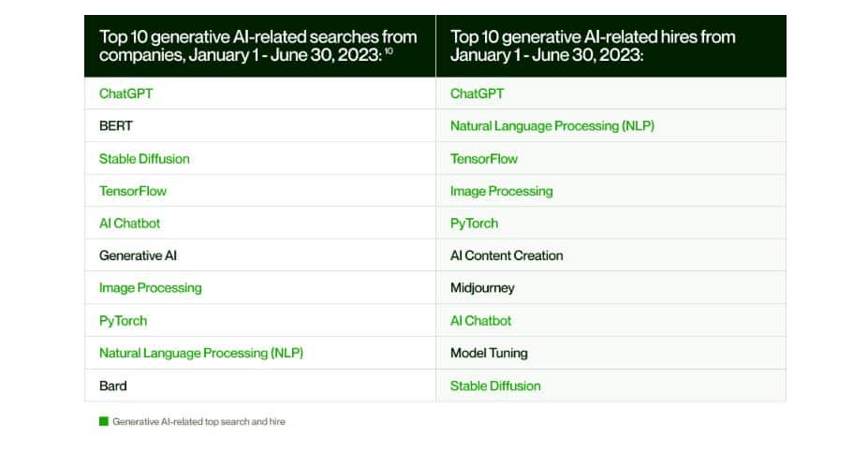The image size is (868, 451).
Task: Click the green legend color square
Action: (103, 422)
